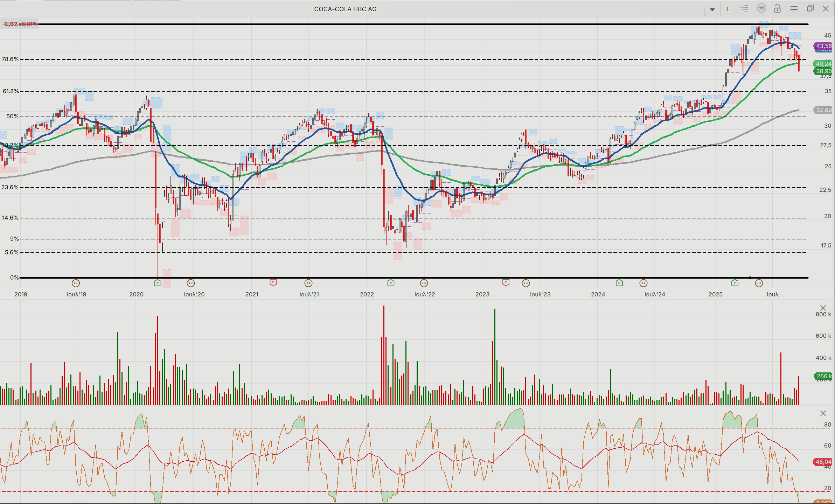Click the green earnings E marker after 2025
Image resolution: width=835 pixels, height=504 pixels.
[x=735, y=282]
